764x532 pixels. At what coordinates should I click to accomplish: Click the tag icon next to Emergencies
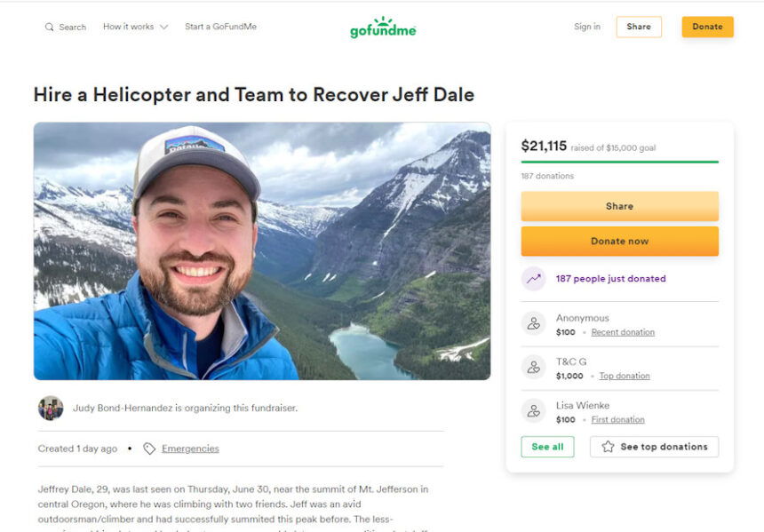coord(149,449)
